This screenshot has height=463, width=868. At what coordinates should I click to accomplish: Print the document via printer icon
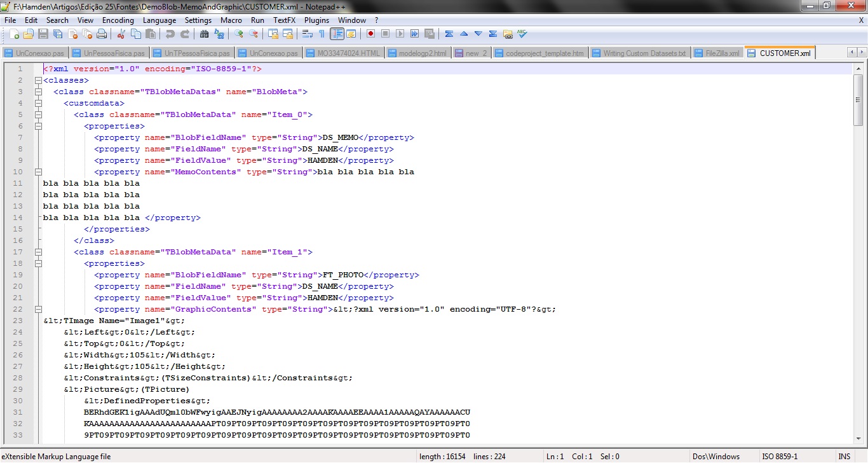(102, 34)
